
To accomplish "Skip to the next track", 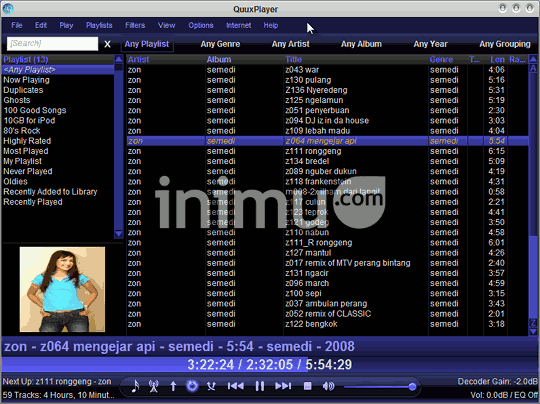I will (x=283, y=386).
